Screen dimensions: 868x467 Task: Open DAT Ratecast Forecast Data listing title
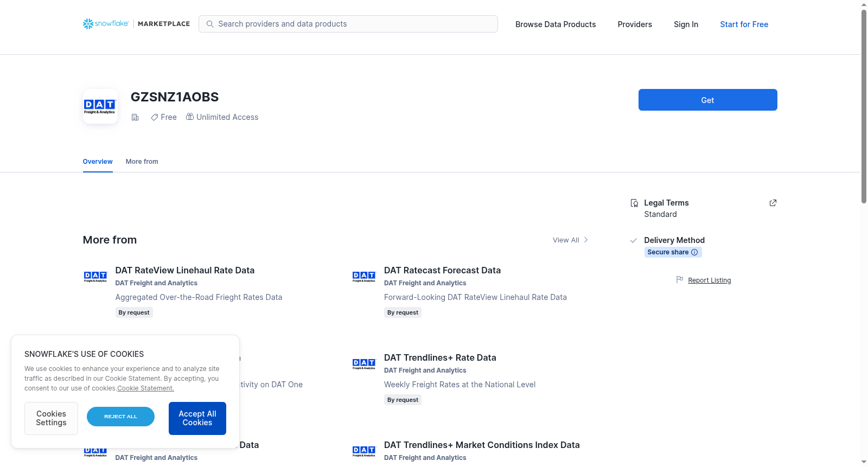[x=443, y=270]
